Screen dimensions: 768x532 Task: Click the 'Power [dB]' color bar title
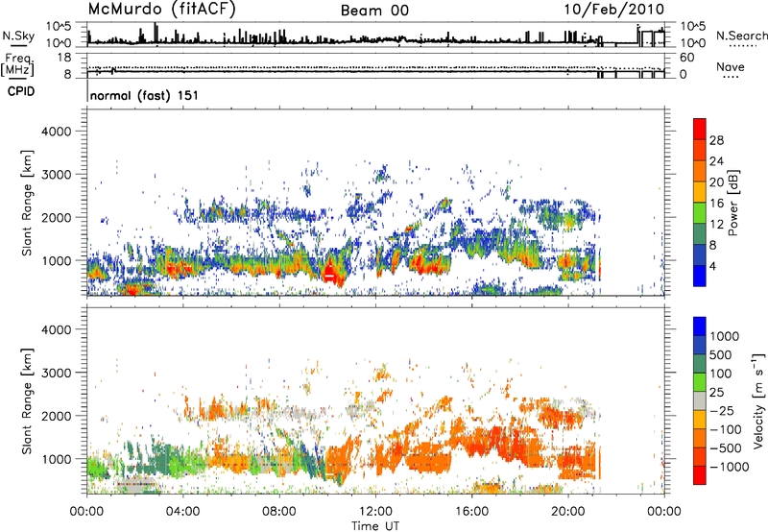tap(733, 203)
